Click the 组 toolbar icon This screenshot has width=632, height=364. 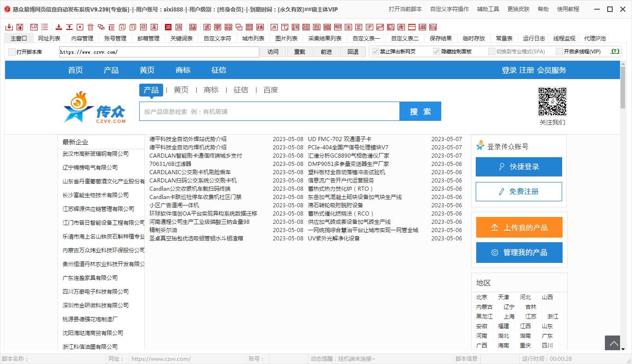(306, 27)
